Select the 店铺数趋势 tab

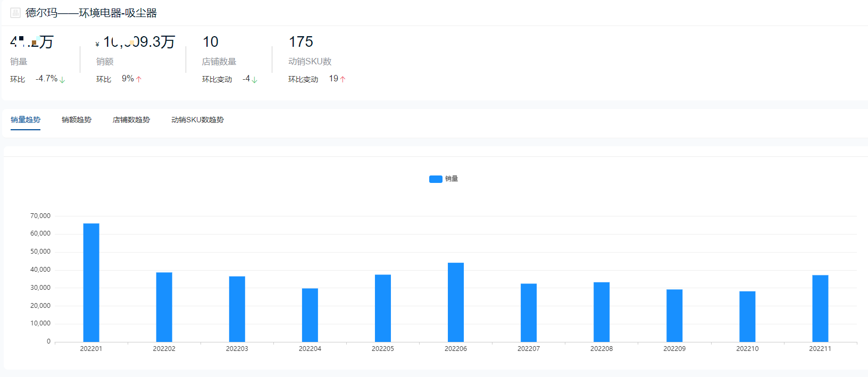click(131, 120)
